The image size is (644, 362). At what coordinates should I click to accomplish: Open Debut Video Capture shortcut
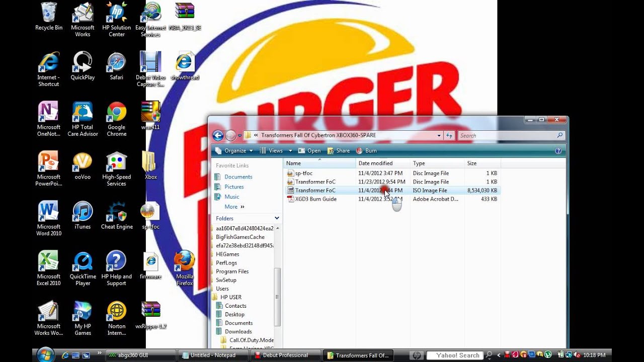pyautogui.click(x=150, y=69)
